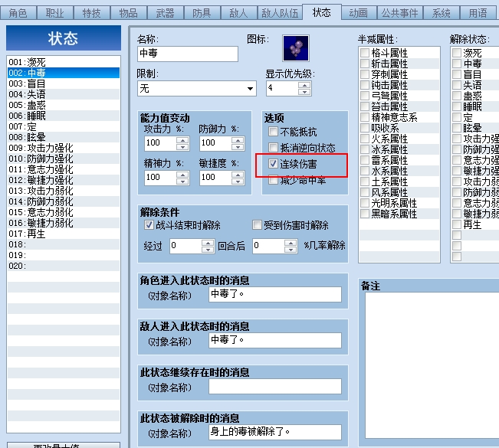The width and height of the screenshot is (499, 448).
Task: Switch to 角色 tab
Action: pos(18,13)
